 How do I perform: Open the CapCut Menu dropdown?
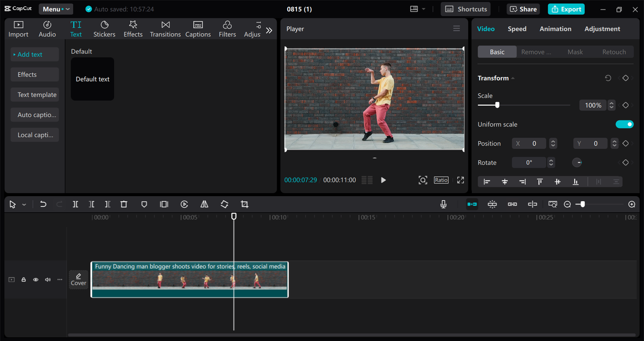[x=56, y=9]
